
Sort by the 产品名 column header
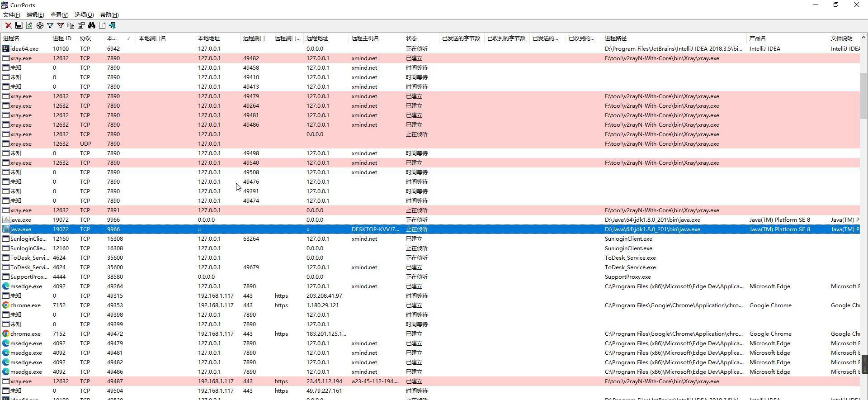[x=787, y=38]
